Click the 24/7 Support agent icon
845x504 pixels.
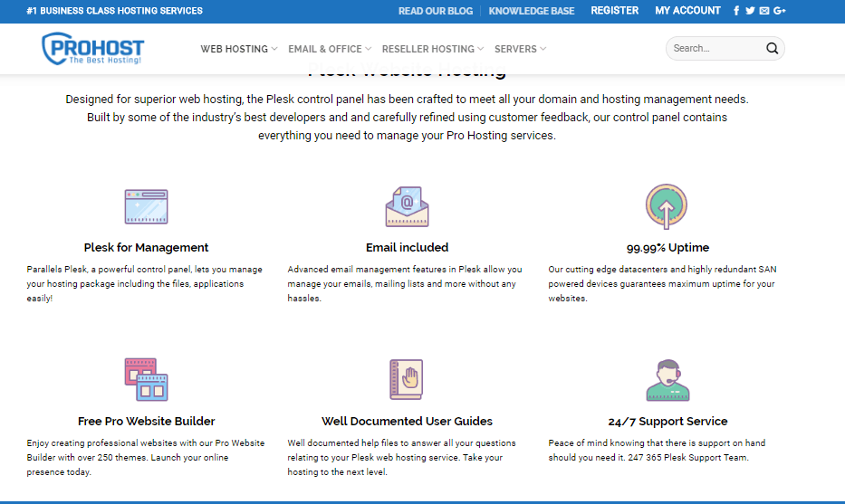click(667, 380)
